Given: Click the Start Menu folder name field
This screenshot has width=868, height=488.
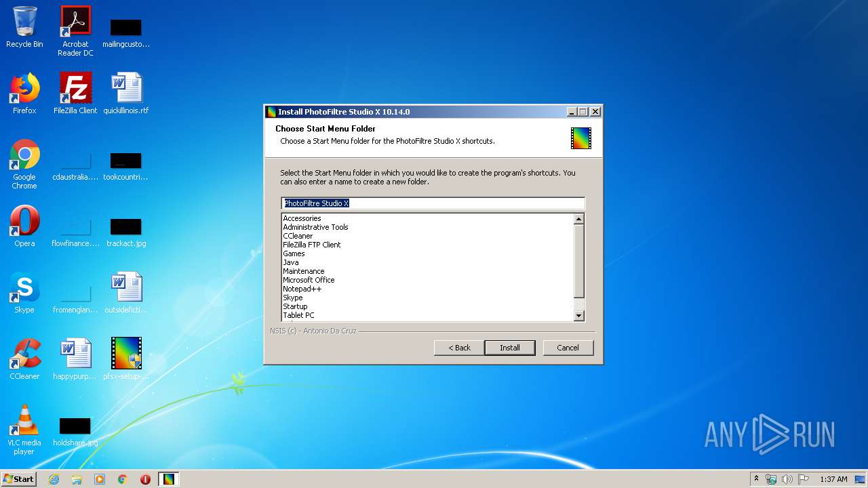Looking at the screenshot, I should pos(433,203).
